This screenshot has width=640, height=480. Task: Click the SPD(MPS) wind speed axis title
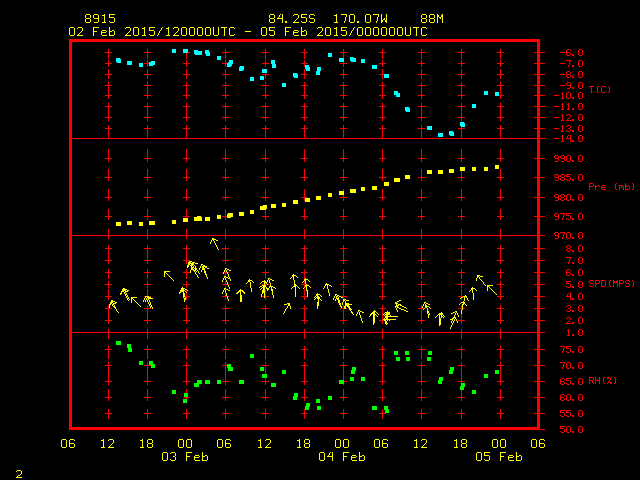[611, 283]
